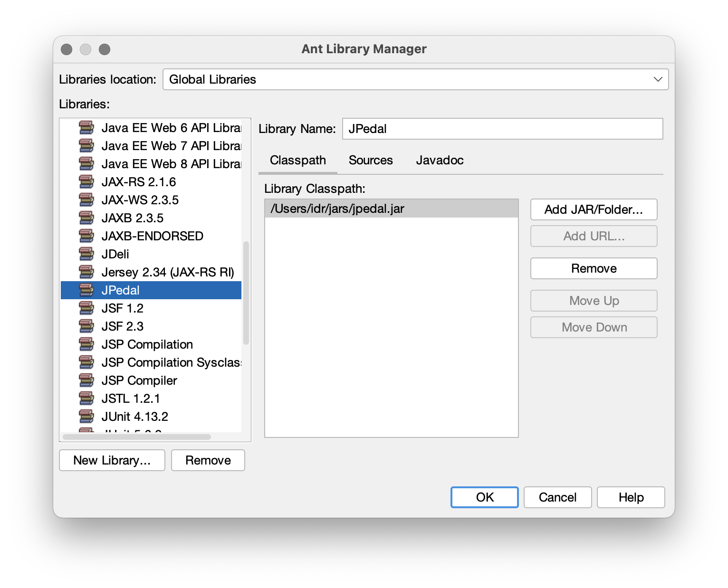The width and height of the screenshot is (728, 588).
Task: Switch to the Javadoc tab
Action: tap(440, 161)
